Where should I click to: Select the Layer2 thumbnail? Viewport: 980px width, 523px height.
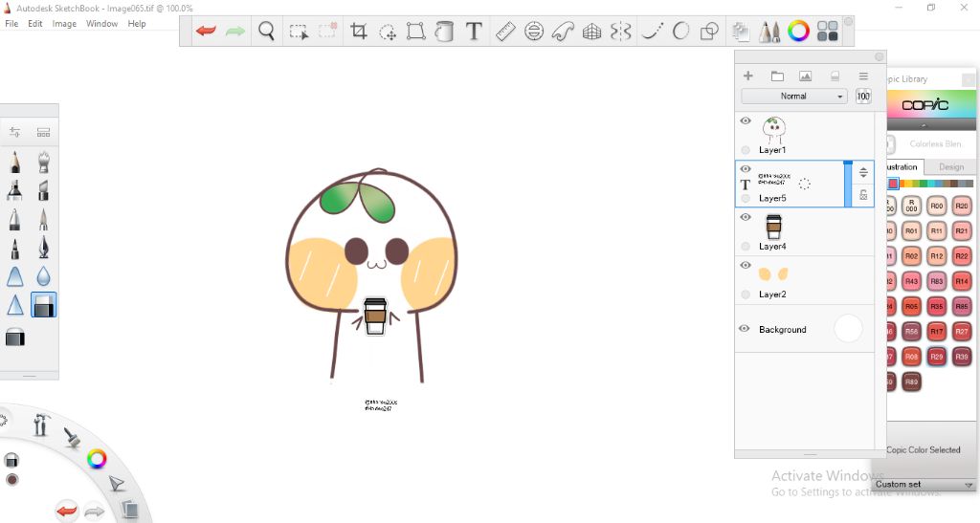[773, 273]
